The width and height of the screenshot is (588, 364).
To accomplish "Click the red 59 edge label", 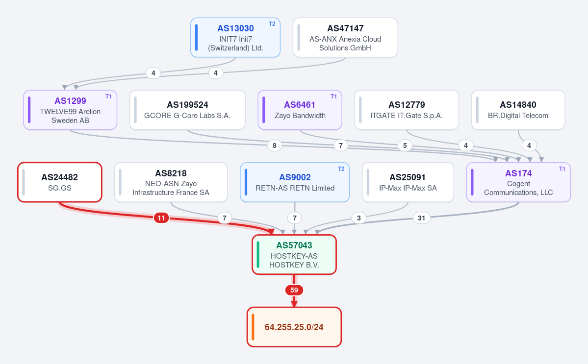I will point(294,290).
